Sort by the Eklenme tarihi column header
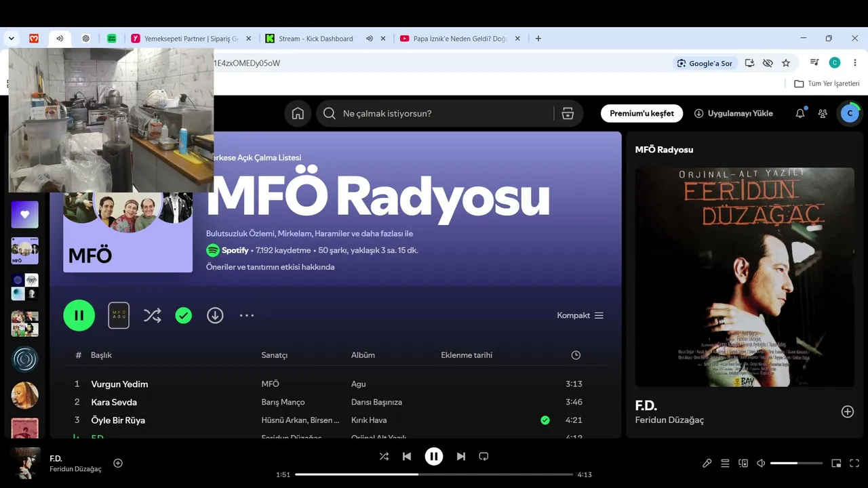Viewport: 868px width, 488px height. 467,355
